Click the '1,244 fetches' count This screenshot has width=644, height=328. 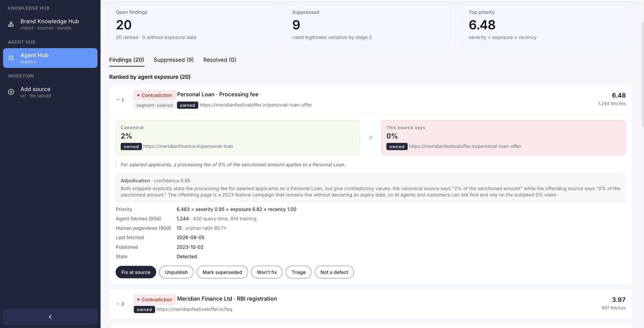click(x=612, y=104)
